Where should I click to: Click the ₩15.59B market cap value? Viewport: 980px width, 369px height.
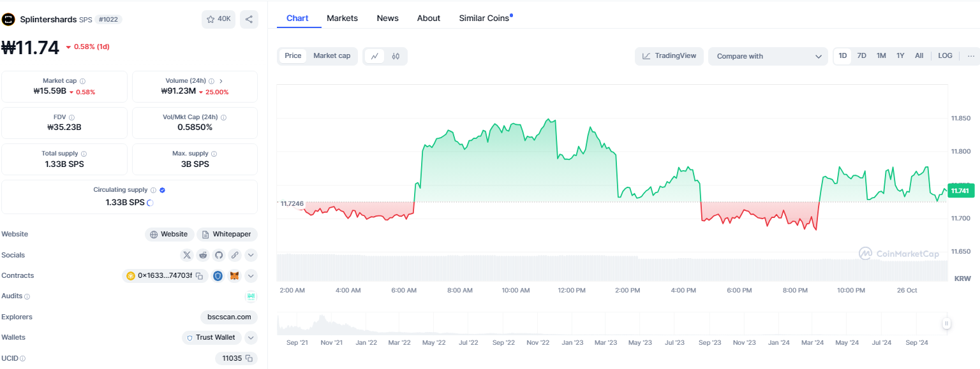coord(50,91)
